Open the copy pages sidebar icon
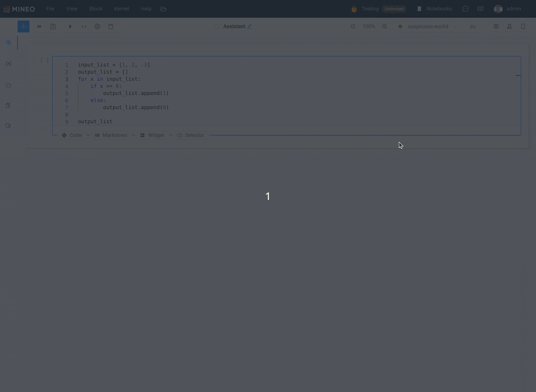Viewport: 536px width, 392px height. point(8,105)
